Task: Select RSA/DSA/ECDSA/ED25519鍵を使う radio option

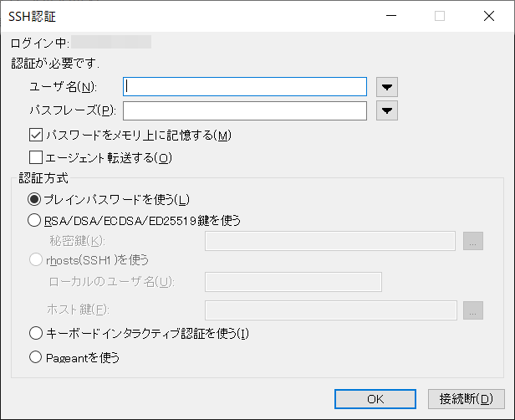Action: tap(34, 221)
